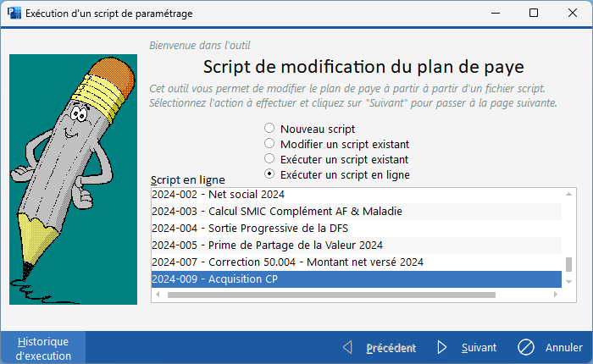Select Exécuter un script existant
The width and height of the screenshot is (593, 364).
click(x=269, y=159)
